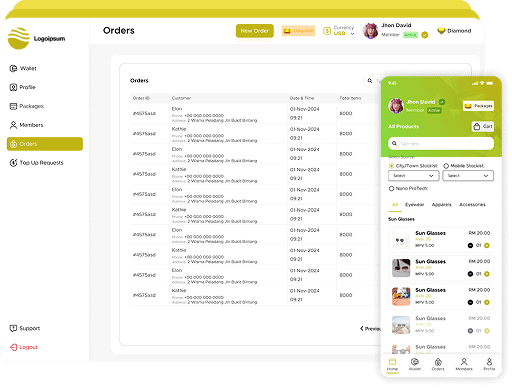Switch to the Accessories tab
This screenshot has height=388, width=512.
coord(472,205)
